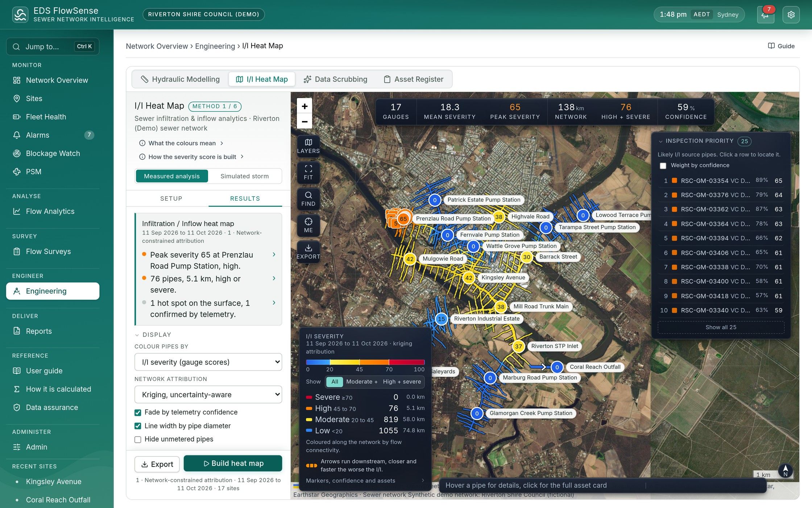This screenshot has height=508, width=812.
Task: Open Flow Surveys in the sidebar
Action: (53, 251)
